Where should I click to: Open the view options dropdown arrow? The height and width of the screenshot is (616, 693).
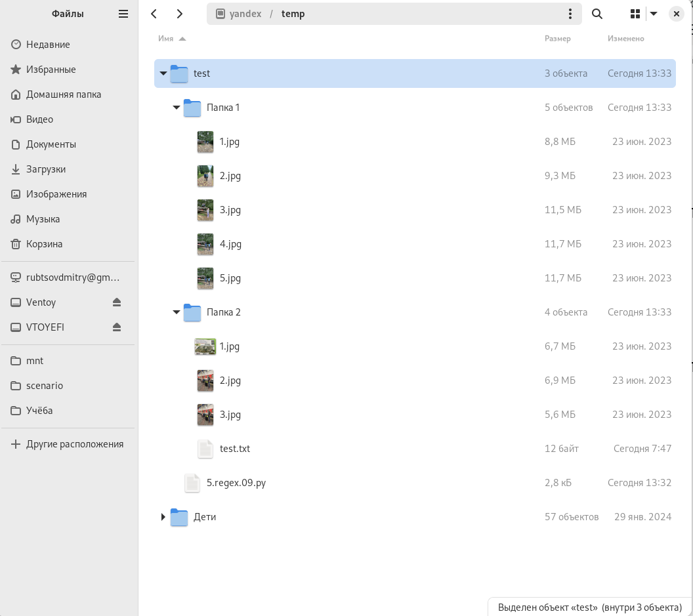click(654, 14)
